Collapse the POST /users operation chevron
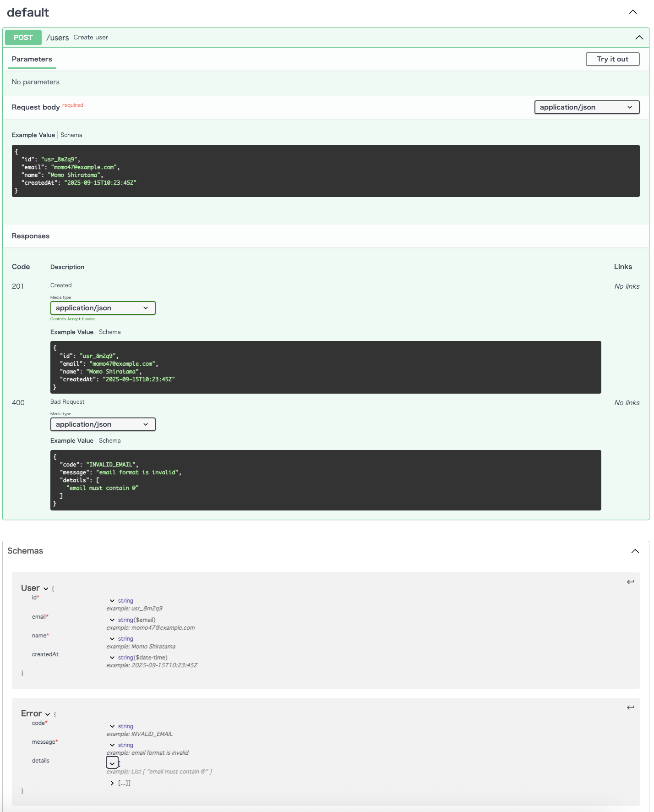This screenshot has height=812, width=654. coord(639,38)
